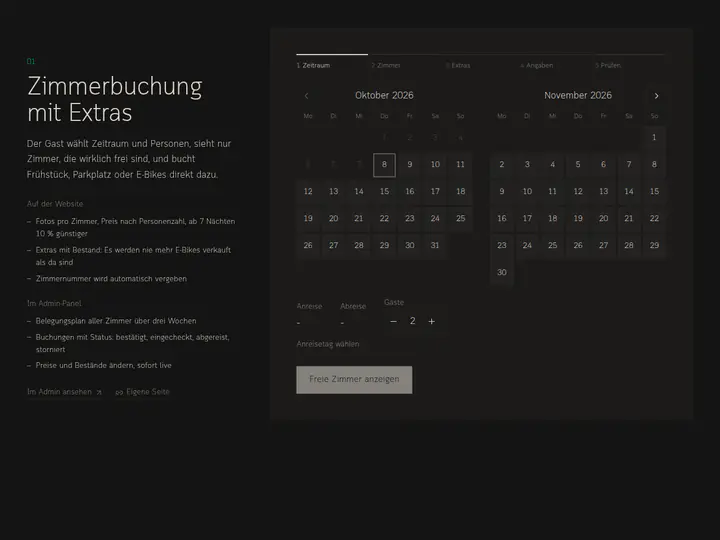This screenshot has width=720, height=540.
Task: Select November 12 date
Action: tap(578, 191)
